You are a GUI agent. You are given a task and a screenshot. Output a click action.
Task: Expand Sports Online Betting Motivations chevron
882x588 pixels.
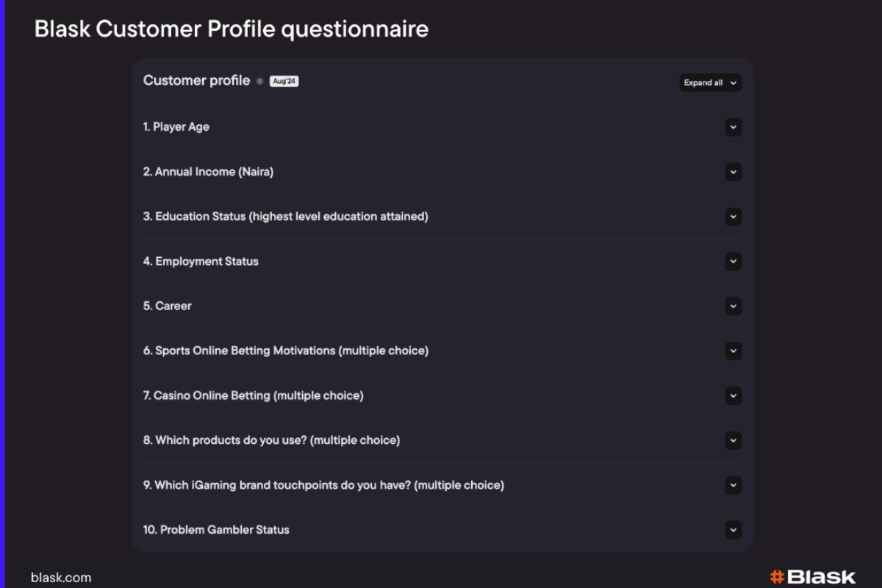click(x=733, y=351)
